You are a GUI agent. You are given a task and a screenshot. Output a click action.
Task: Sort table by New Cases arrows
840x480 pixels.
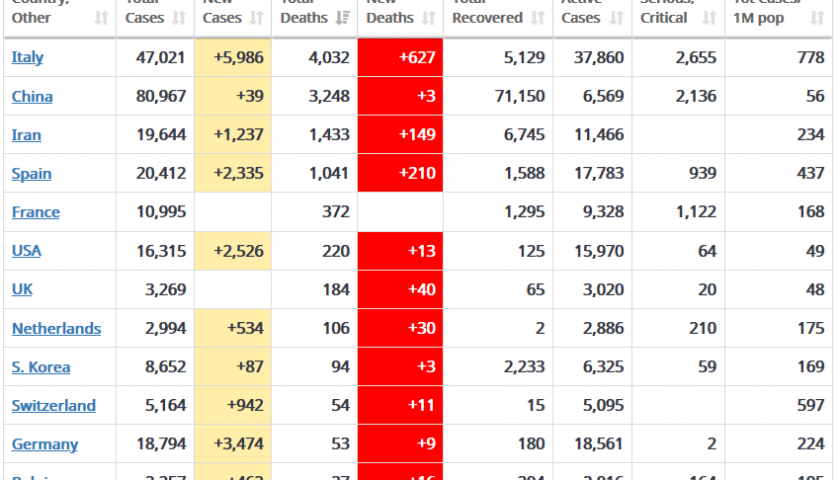257,18
